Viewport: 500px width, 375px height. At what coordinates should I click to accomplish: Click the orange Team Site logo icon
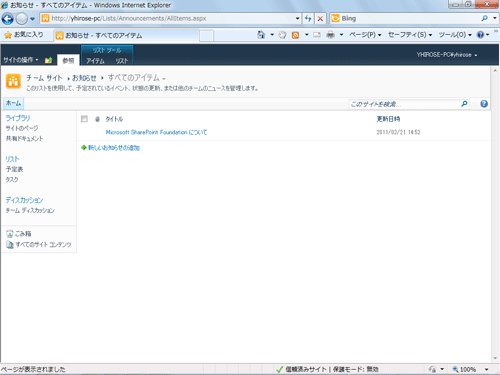tap(13, 81)
